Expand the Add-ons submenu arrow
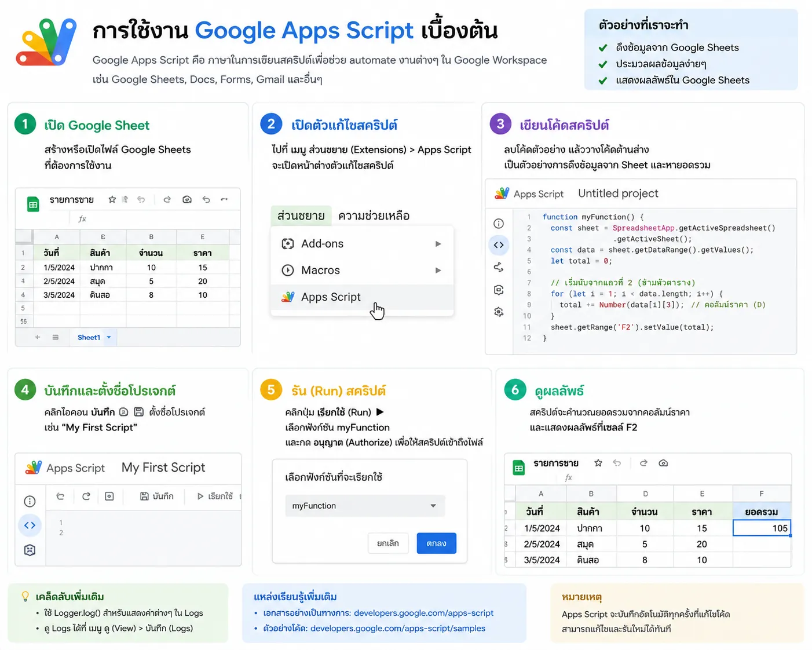812x650 pixels. click(438, 244)
